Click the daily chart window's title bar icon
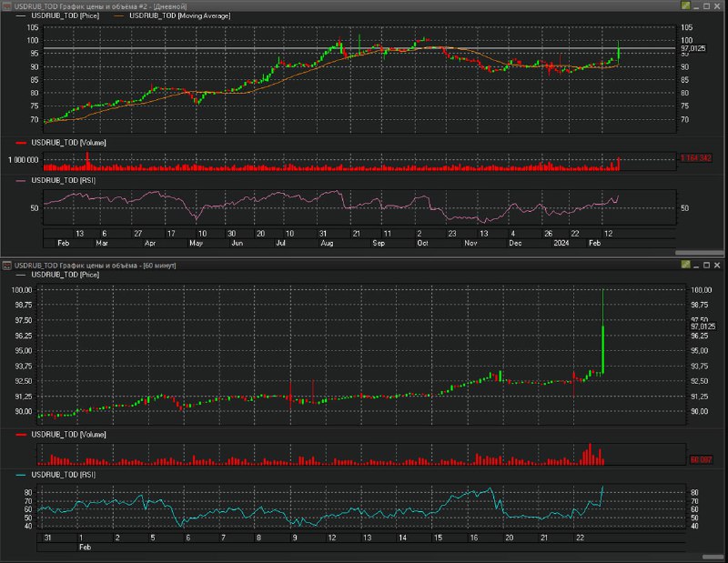The height and width of the screenshot is (563, 728). 6,6
